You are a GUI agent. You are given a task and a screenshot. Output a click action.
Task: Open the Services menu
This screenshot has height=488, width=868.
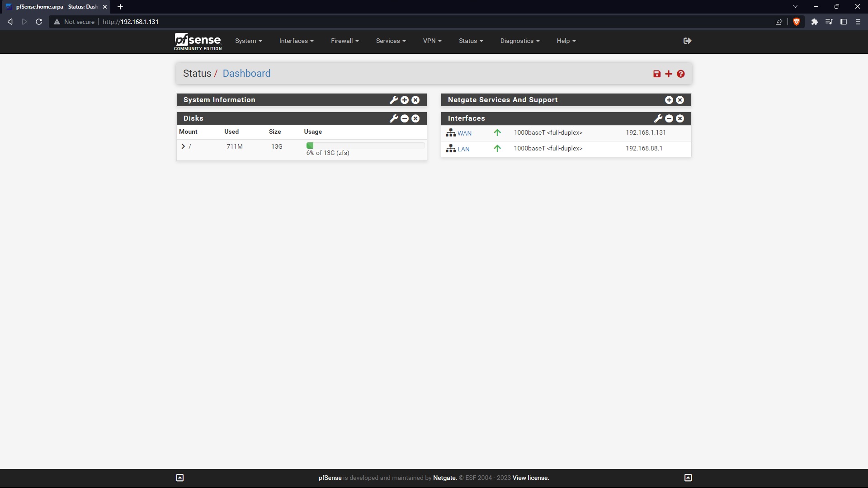(391, 41)
